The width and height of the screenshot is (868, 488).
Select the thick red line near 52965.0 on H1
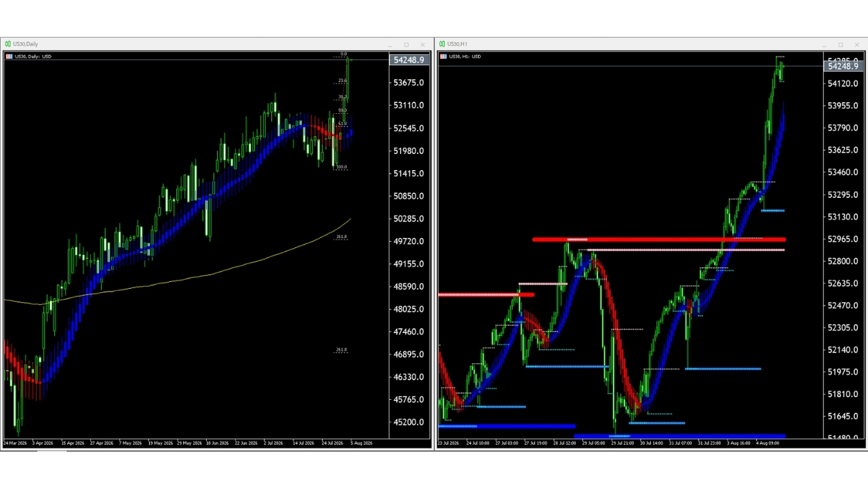click(659, 239)
